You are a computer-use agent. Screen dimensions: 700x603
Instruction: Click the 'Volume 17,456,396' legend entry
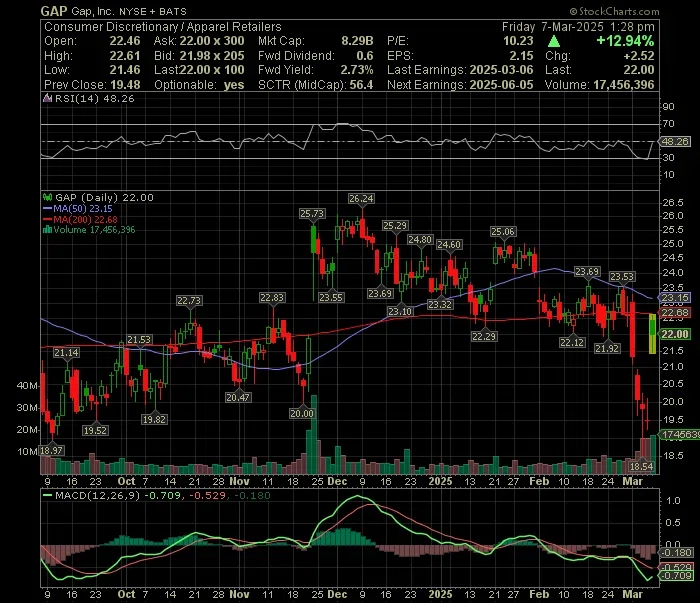[94, 230]
